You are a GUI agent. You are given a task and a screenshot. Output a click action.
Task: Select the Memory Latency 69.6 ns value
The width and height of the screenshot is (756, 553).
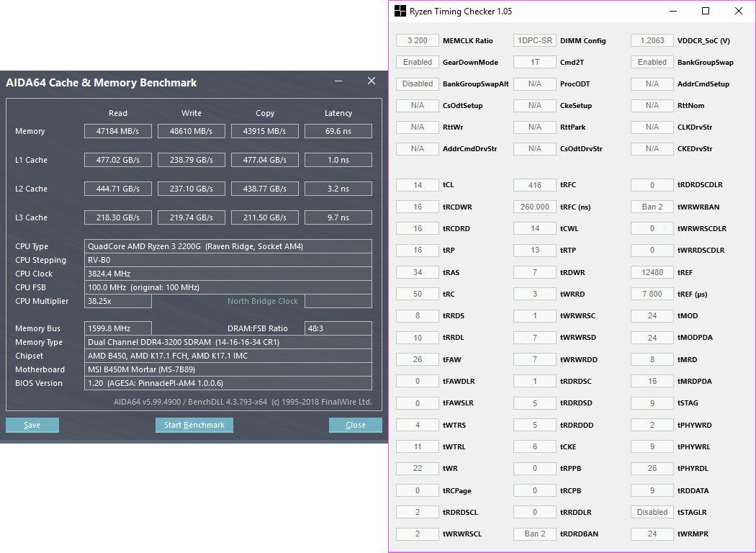(x=338, y=131)
